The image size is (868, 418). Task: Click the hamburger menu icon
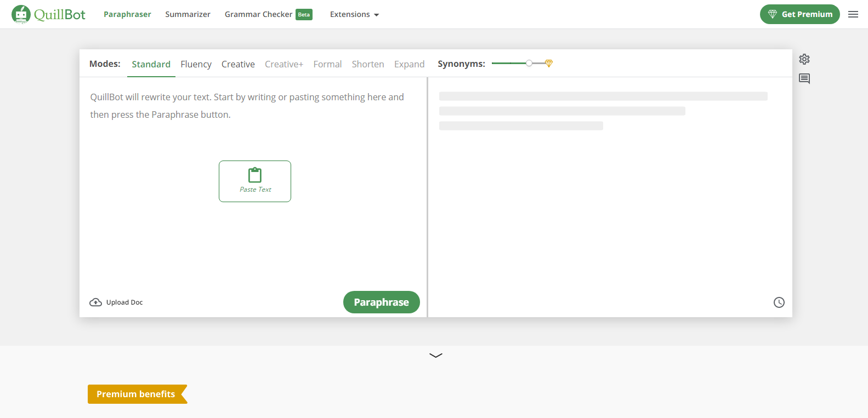coord(853,14)
